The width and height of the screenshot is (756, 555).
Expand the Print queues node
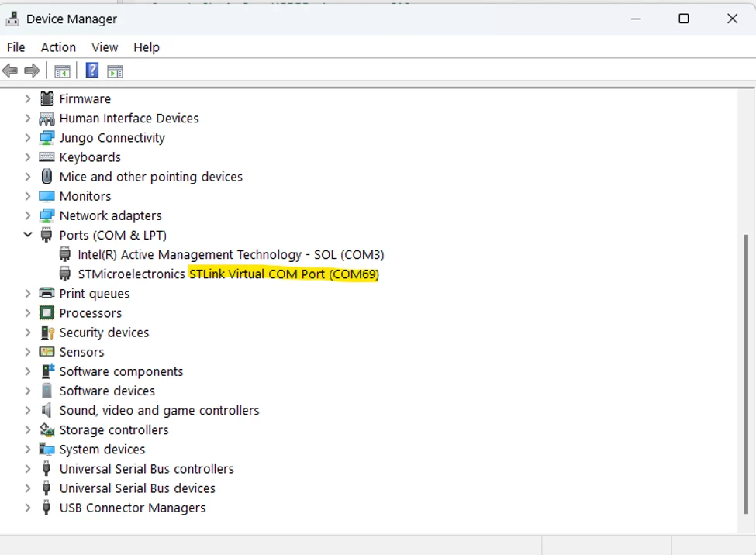coord(27,293)
